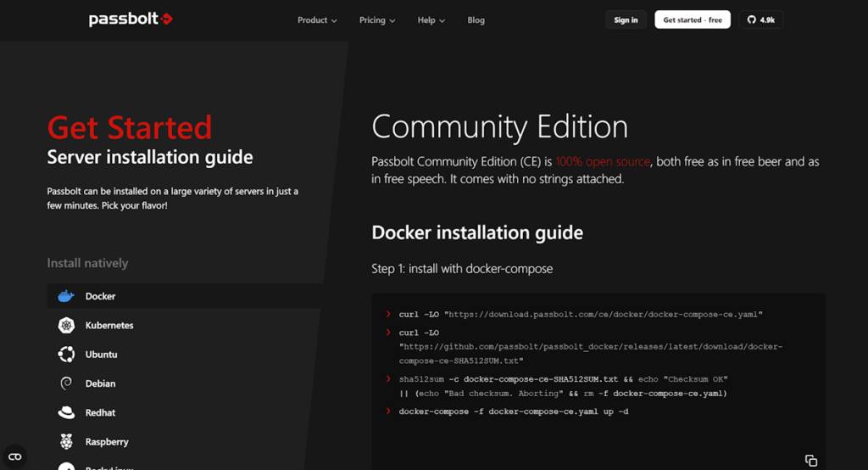Pick the Debian swirl icon
The height and width of the screenshot is (470, 868).
pyautogui.click(x=65, y=383)
